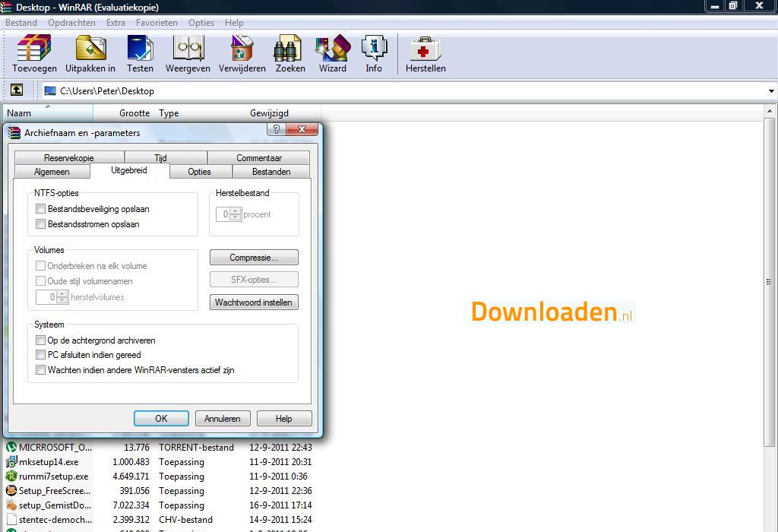Check PC afsluiten indien gereed
The height and width of the screenshot is (532, 778).
coord(41,355)
